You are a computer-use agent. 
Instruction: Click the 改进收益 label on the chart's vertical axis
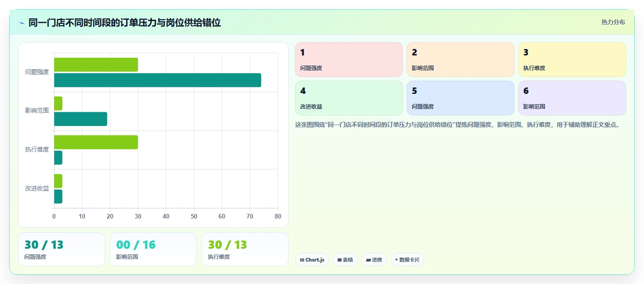pyautogui.click(x=37, y=188)
